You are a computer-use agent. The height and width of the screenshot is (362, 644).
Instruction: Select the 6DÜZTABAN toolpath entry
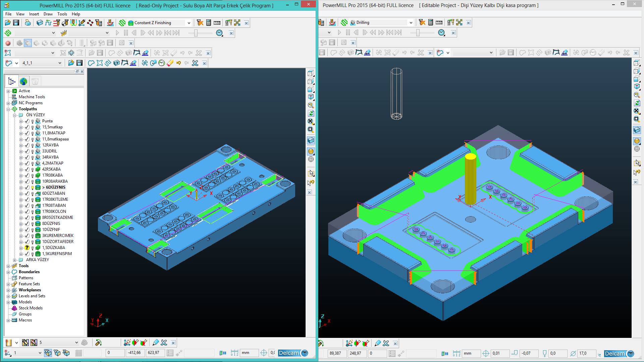(x=54, y=193)
